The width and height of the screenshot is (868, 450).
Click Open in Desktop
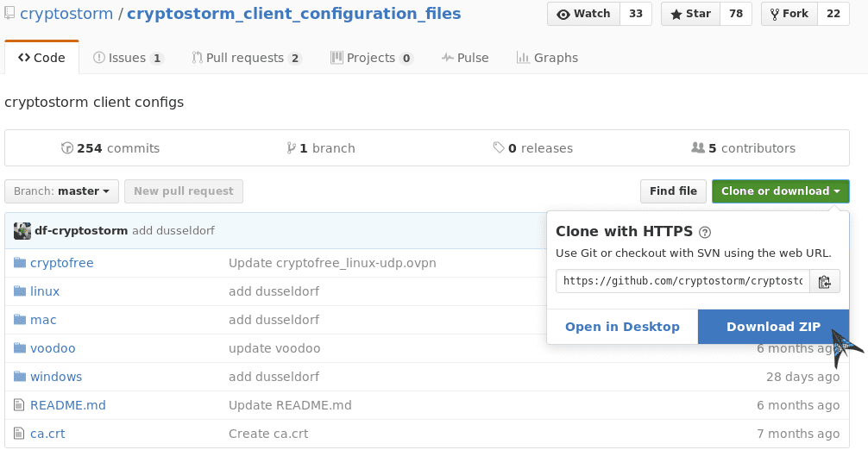point(622,327)
